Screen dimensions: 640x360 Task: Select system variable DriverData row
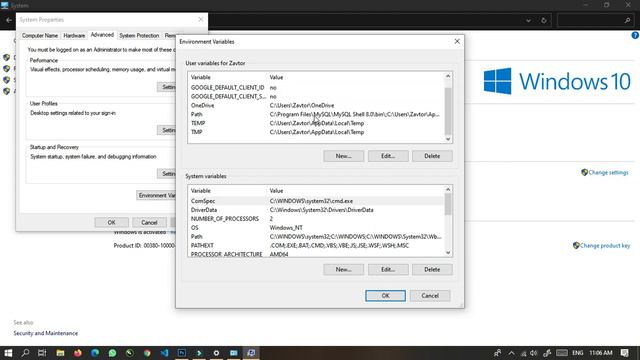pyautogui.click(x=316, y=210)
